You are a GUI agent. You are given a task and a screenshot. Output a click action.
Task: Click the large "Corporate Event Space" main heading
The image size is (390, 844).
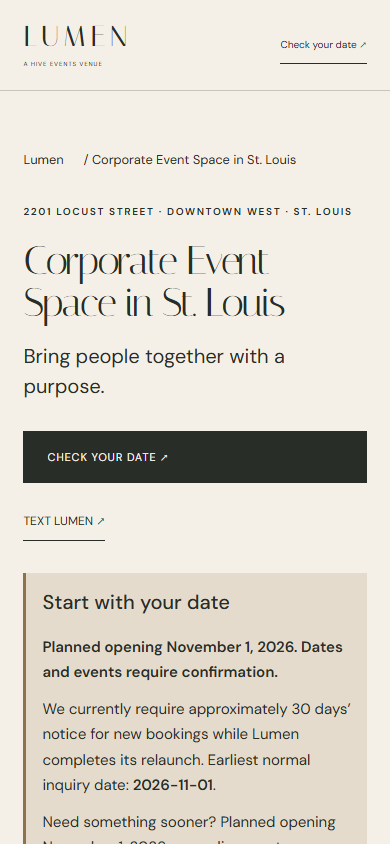(x=154, y=284)
